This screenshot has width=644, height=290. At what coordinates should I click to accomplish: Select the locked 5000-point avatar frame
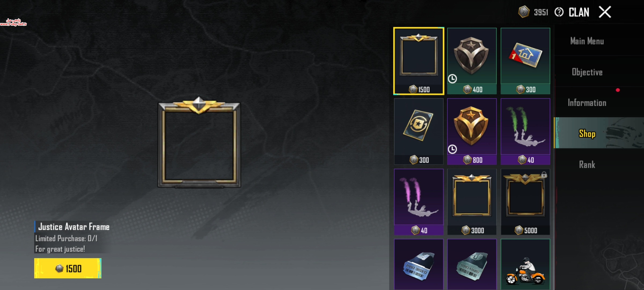click(x=525, y=202)
